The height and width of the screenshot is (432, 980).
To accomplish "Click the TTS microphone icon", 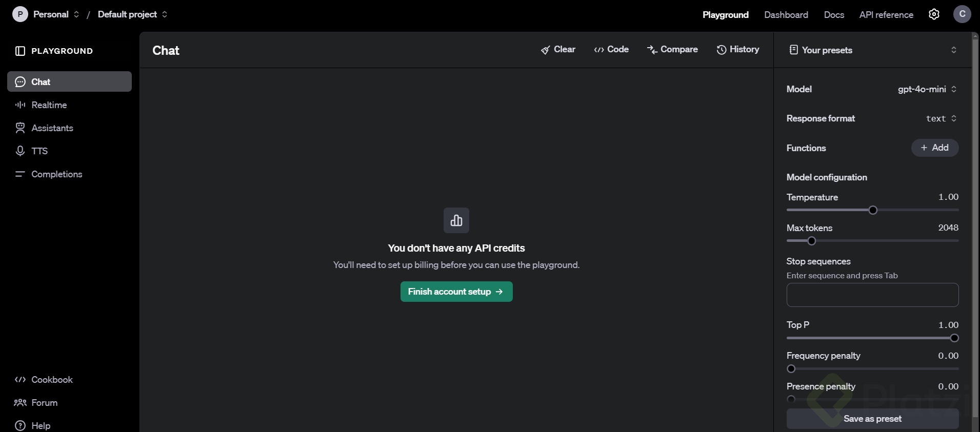I will (21, 151).
